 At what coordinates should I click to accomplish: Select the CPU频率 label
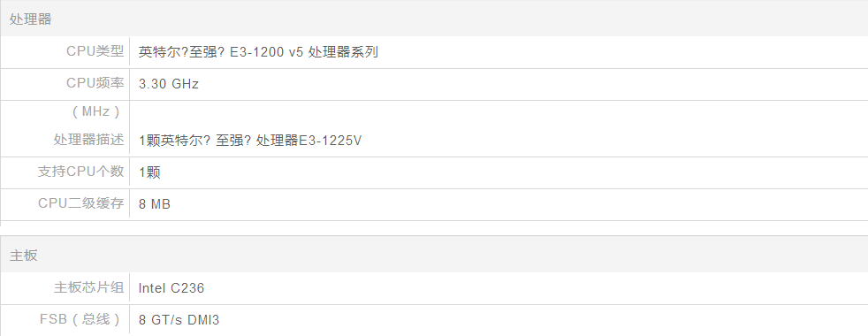coord(95,83)
